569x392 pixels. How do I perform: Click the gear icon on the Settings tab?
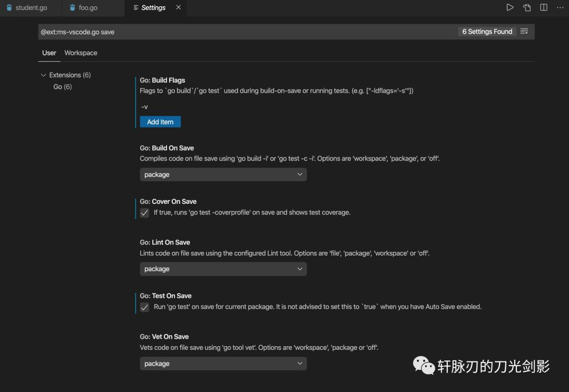[135, 7]
